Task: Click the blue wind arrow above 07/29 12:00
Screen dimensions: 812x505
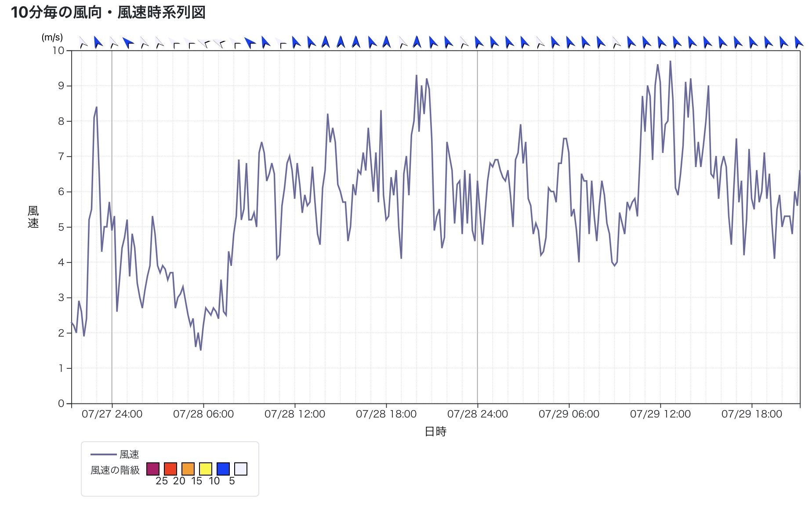Action: tap(662, 42)
